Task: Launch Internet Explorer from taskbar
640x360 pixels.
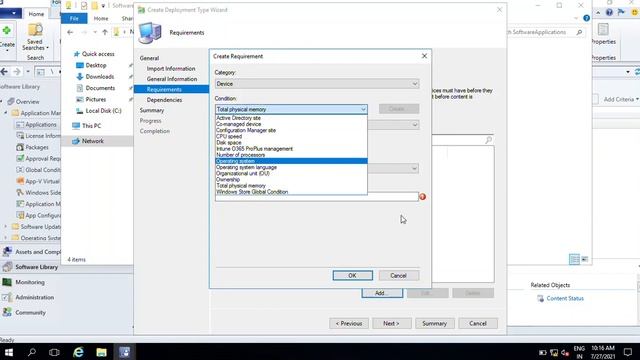Action: click(78, 352)
